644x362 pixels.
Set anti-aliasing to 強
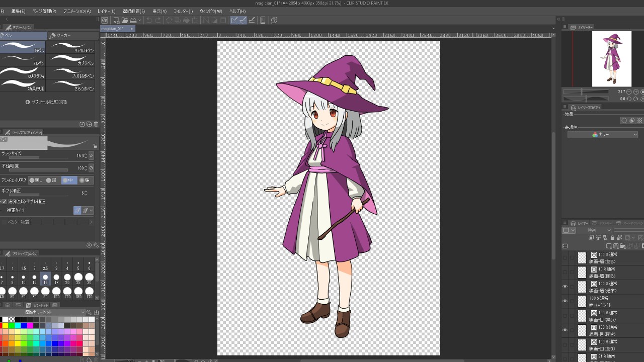(85, 180)
